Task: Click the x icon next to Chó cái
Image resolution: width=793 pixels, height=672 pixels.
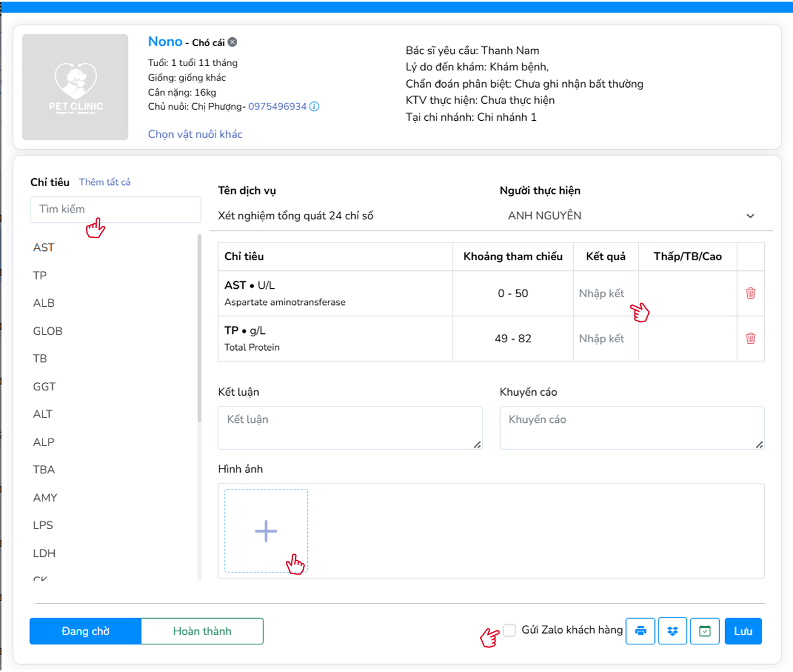Action: click(232, 42)
